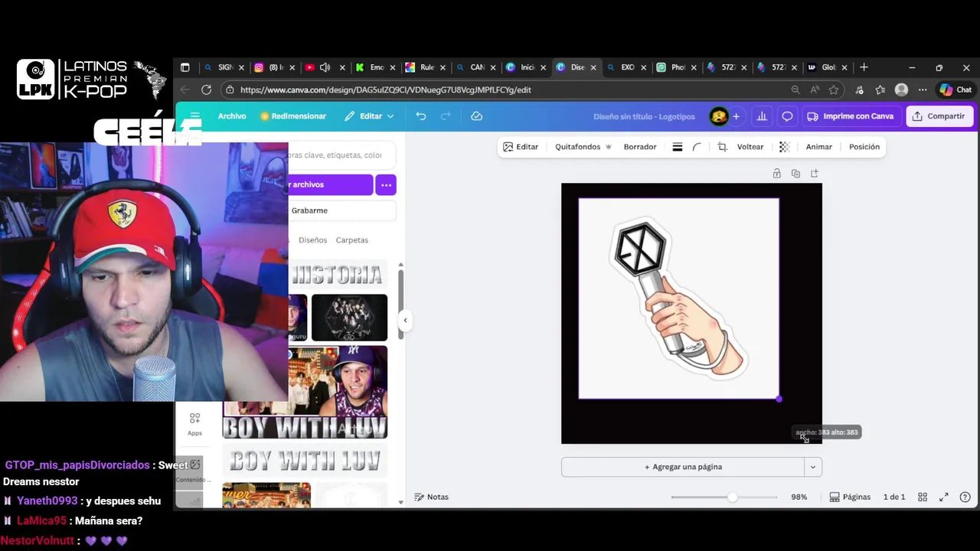Undo the last Canva action
This screenshot has width=980, height=551.
pos(421,116)
